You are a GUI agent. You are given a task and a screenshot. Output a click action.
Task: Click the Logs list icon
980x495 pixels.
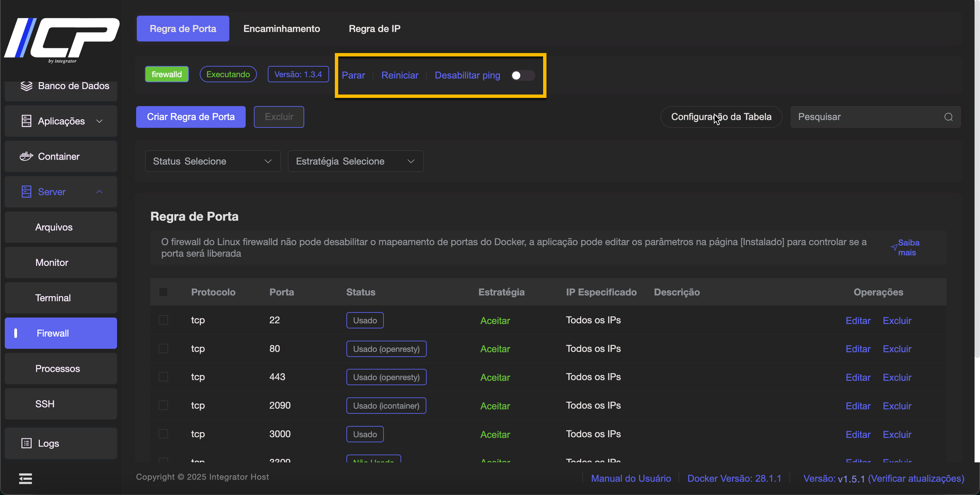pyautogui.click(x=26, y=443)
